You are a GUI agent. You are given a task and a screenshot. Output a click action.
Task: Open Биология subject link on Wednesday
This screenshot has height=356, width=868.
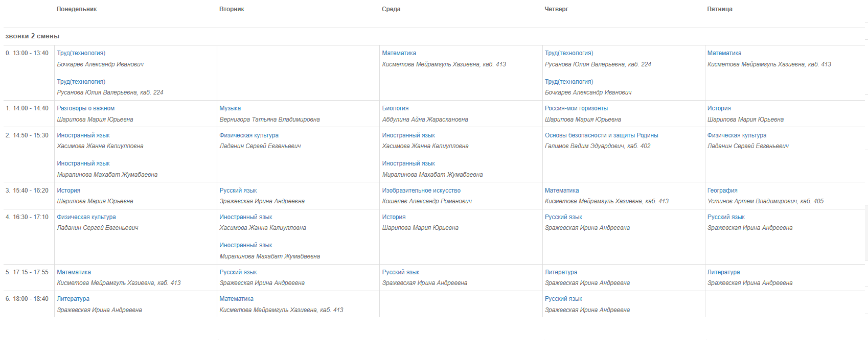pos(395,108)
